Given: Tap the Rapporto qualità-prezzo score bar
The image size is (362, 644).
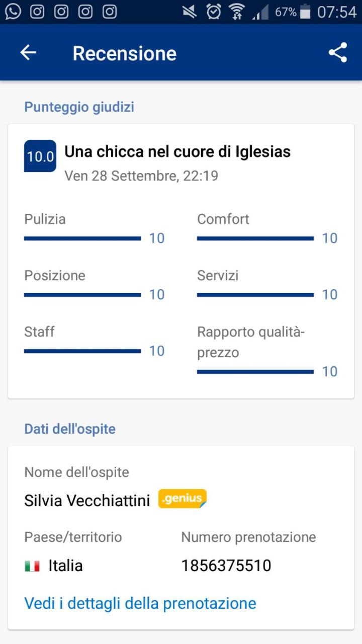Looking at the screenshot, I should (255, 372).
